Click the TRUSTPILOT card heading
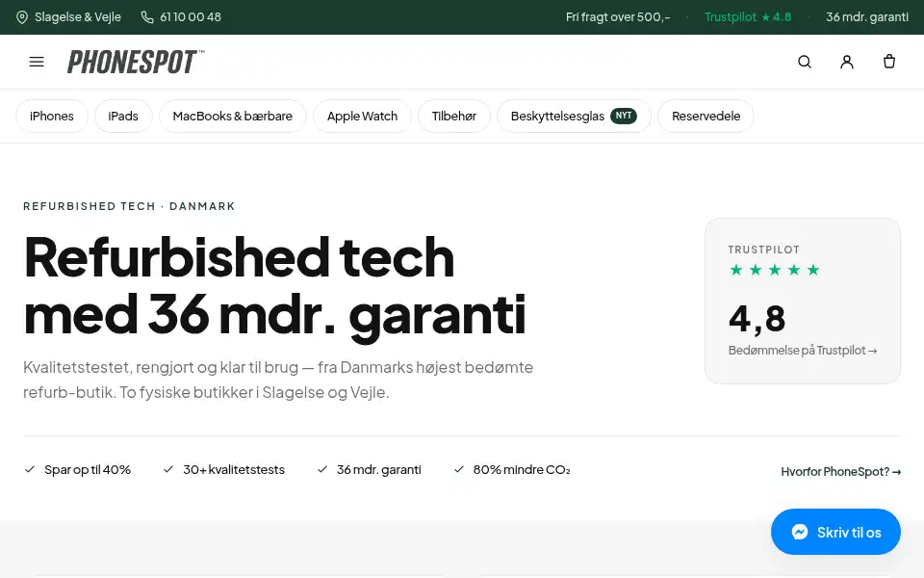924x578 pixels. point(763,250)
